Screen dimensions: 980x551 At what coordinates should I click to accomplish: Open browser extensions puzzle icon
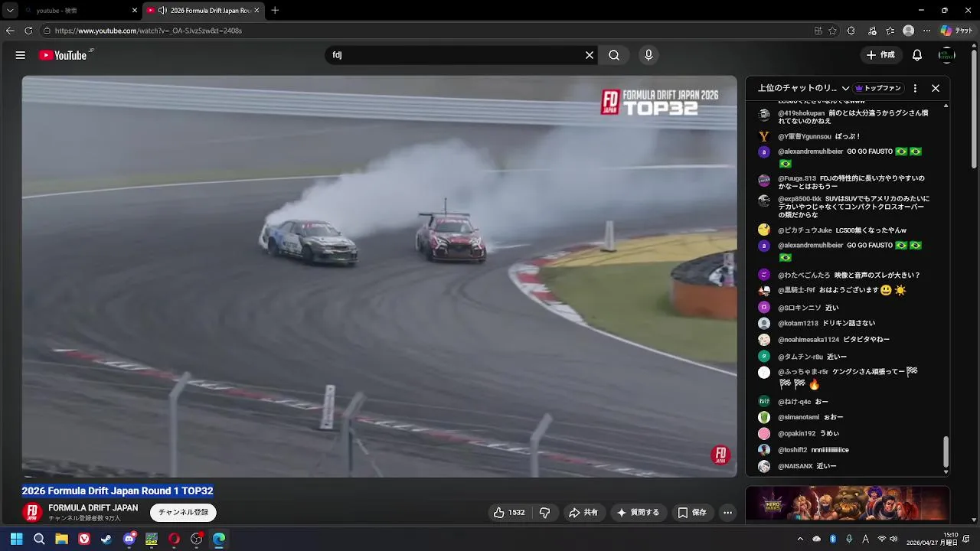pos(851,31)
